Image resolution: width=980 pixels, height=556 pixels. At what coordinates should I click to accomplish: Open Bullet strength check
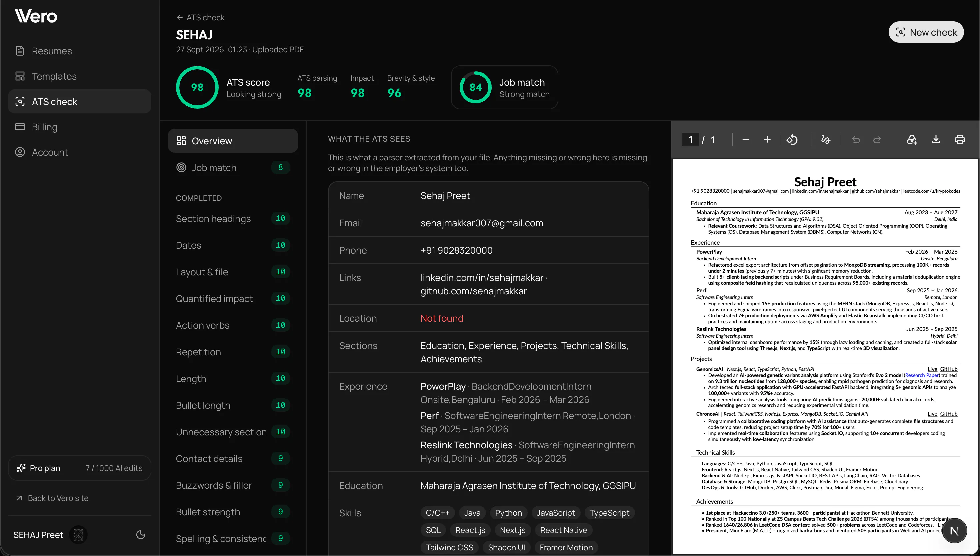click(233, 512)
